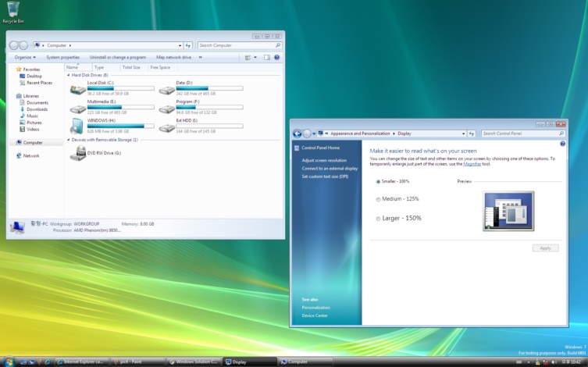
Task: Open recent pages dropdown in Display window
Action: click(x=314, y=134)
